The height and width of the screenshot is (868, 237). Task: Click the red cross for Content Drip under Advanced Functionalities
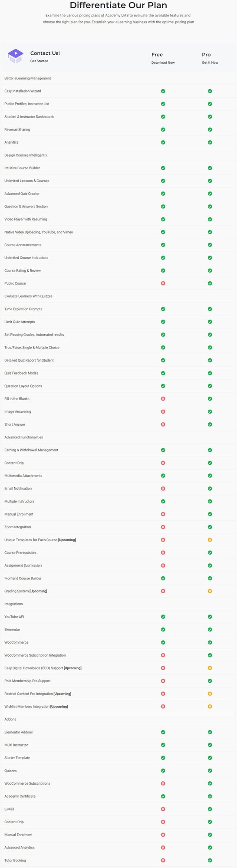[163, 463]
